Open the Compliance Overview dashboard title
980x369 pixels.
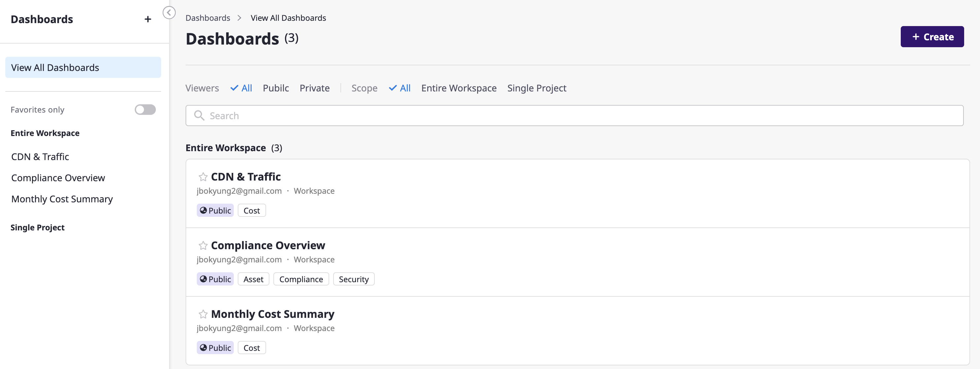click(268, 245)
